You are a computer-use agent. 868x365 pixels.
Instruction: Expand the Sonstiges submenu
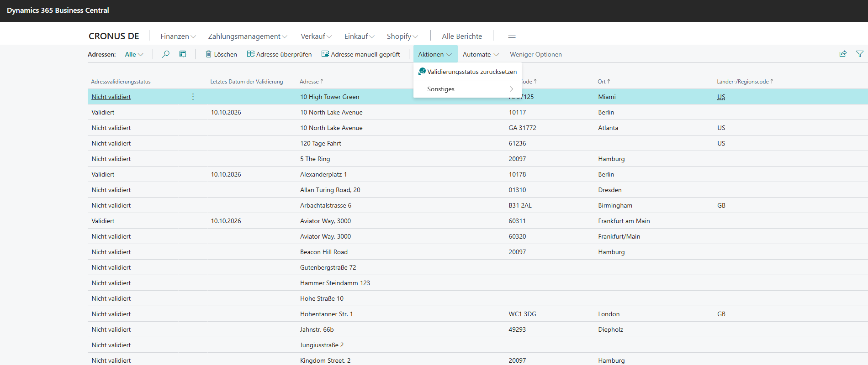tap(467, 89)
